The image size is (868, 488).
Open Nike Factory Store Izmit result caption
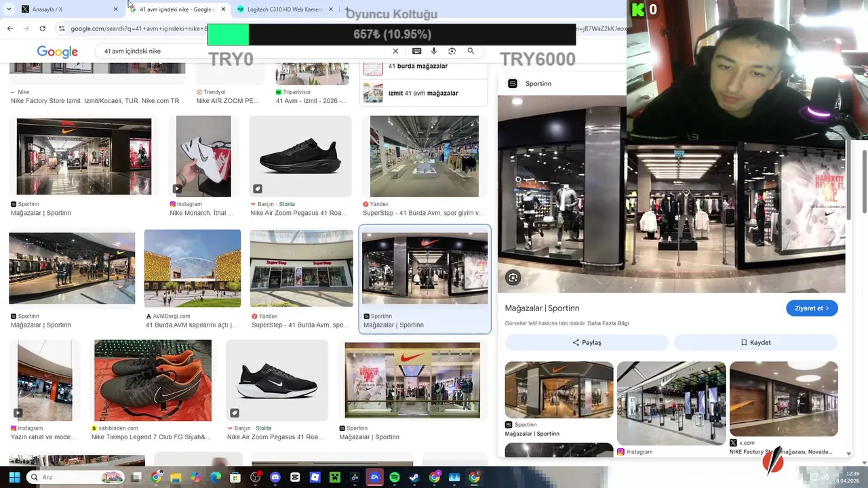[95, 101]
